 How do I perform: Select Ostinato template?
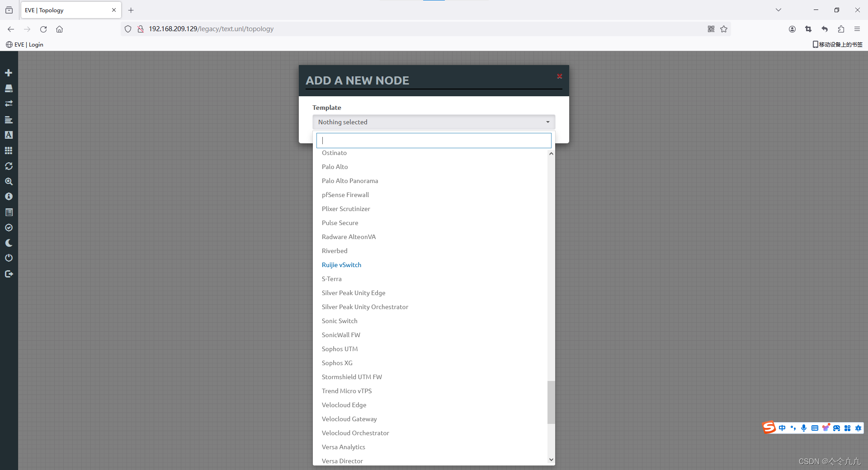click(430, 153)
